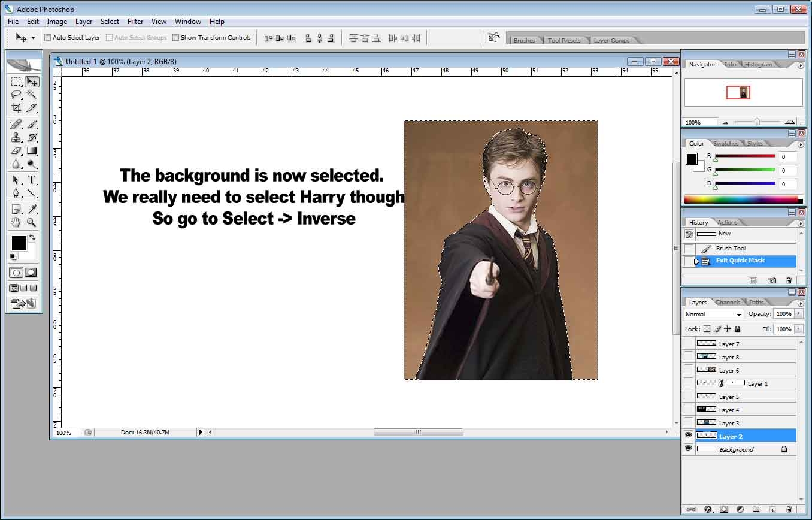
Task: Open the Image menu
Action: 57,22
